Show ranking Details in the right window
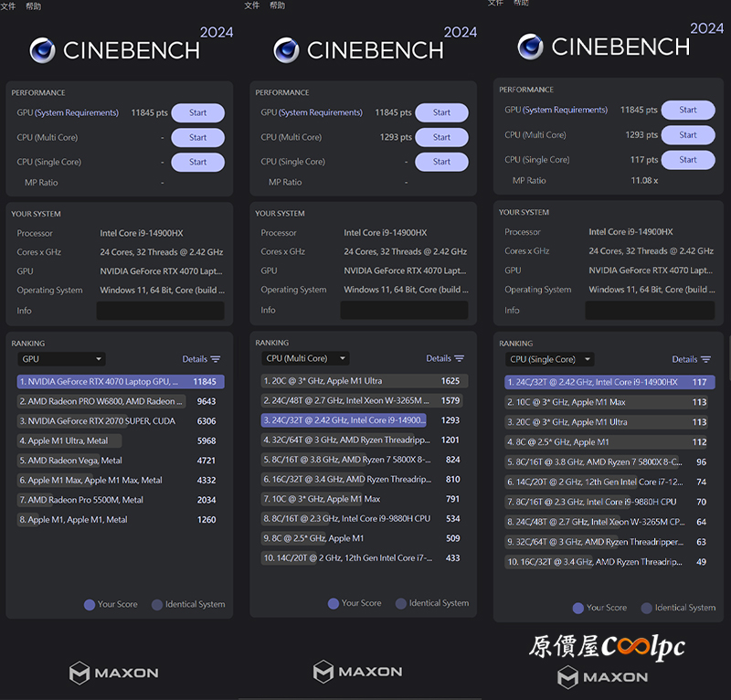Viewport: 731px width, 700px height. (691, 359)
